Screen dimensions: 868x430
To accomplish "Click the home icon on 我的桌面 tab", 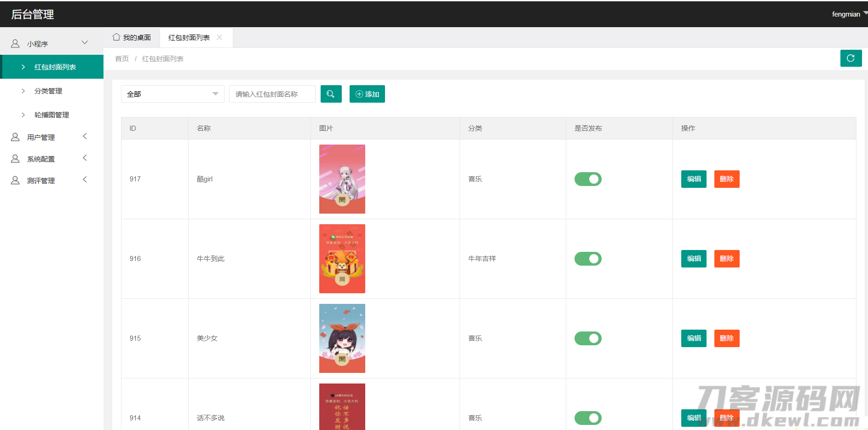I will (x=116, y=37).
